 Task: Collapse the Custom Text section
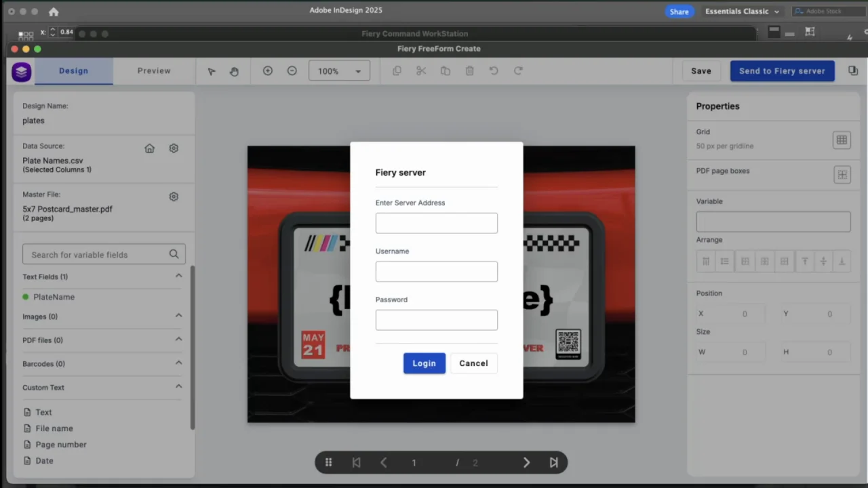coord(178,387)
